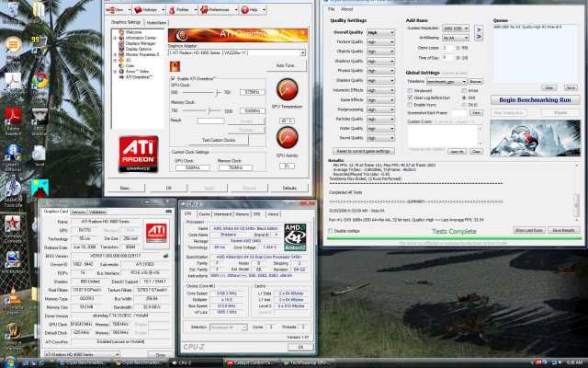Click the GPU Clock slider
This screenshot has height=368, width=588.
pyautogui.click(x=218, y=92)
